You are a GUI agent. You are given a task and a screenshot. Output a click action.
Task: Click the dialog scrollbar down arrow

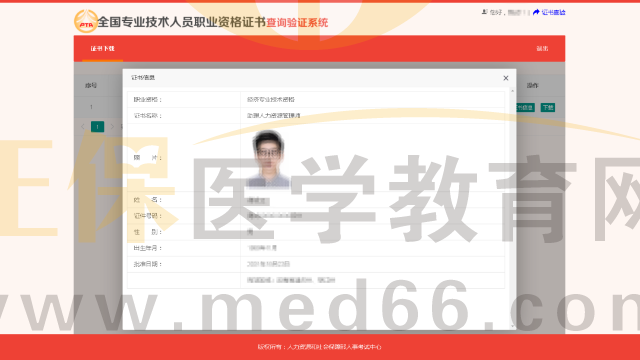pyautogui.click(x=513, y=326)
